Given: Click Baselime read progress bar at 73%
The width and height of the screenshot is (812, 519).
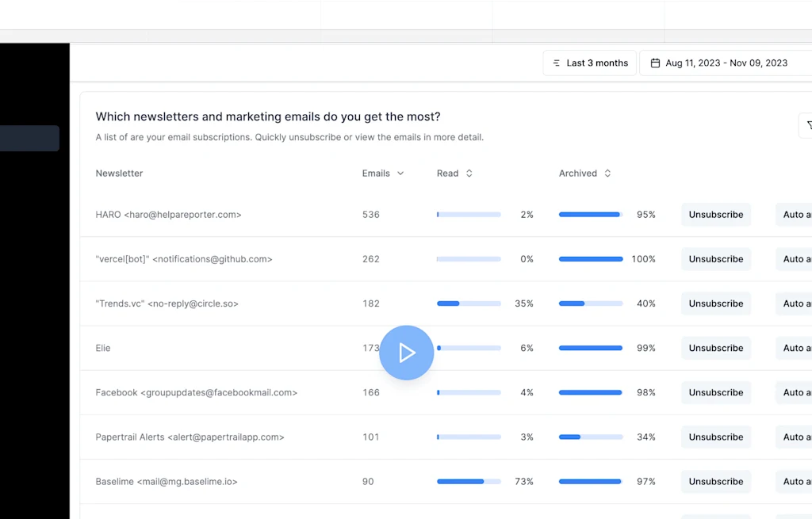Looking at the screenshot, I should pyautogui.click(x=469, y=481).
